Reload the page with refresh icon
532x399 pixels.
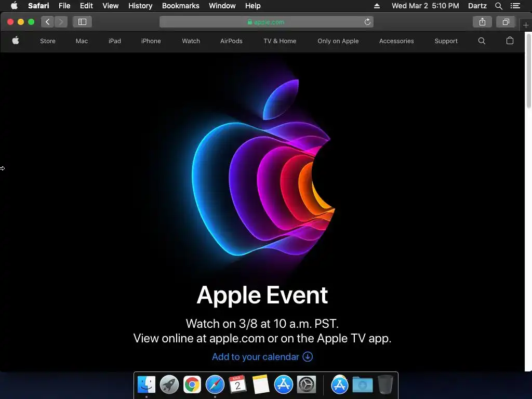[x=367, y=22]
